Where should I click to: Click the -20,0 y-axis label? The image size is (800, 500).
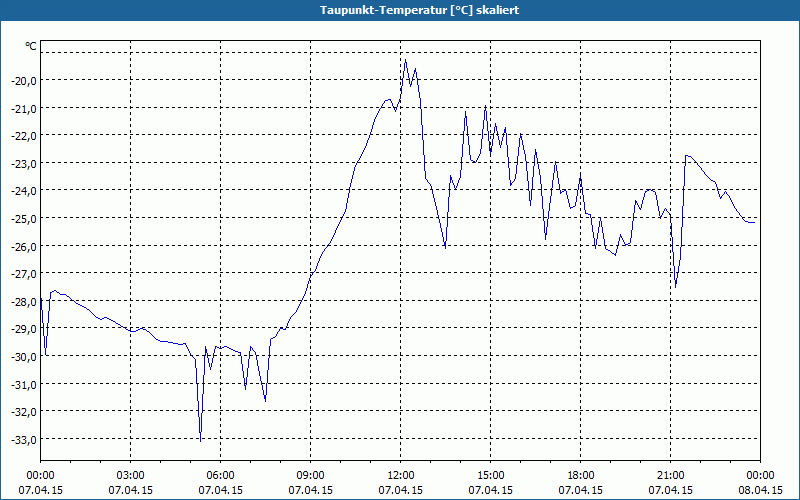[x=26, y=81]
